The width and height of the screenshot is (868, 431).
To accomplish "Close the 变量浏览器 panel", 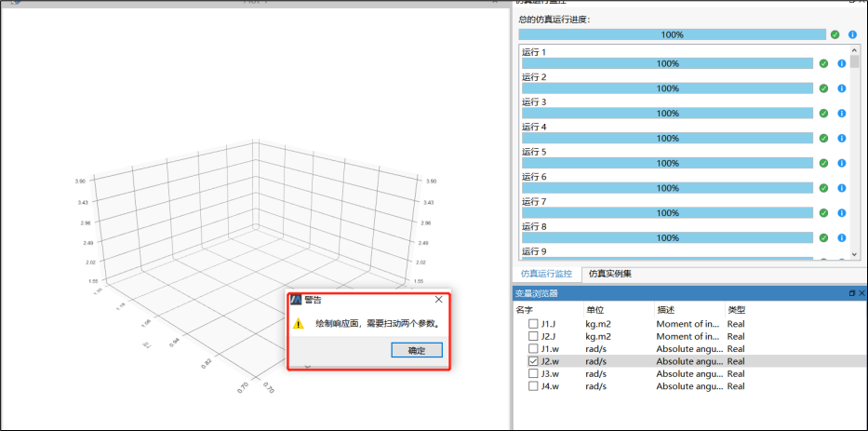I will (x=861, y=293).
